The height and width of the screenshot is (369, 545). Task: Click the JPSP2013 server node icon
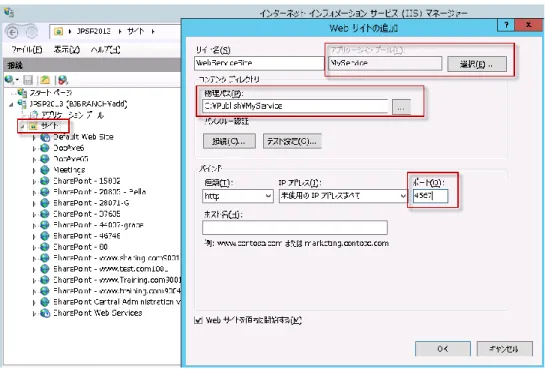click(x=22, y=104)
